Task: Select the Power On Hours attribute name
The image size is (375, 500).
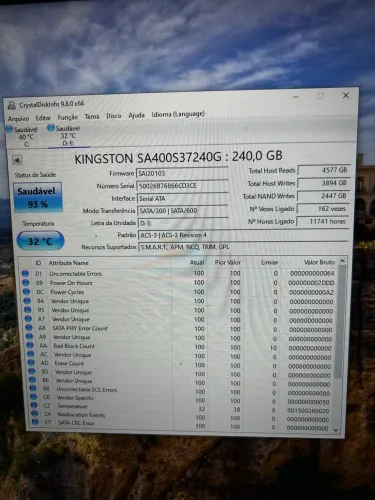Action: pyautogui.click(x=71, y=283)
